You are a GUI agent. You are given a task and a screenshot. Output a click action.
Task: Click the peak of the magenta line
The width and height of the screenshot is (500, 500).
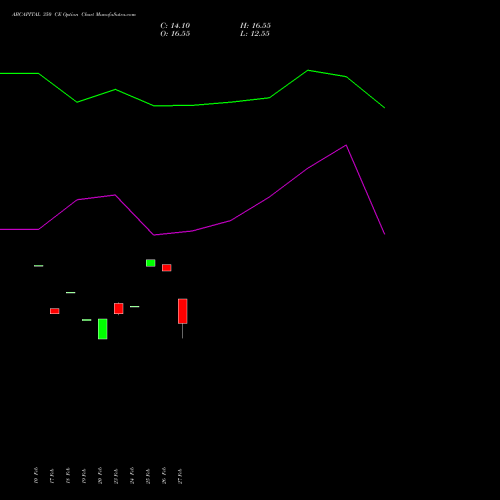tap(346, 145)
